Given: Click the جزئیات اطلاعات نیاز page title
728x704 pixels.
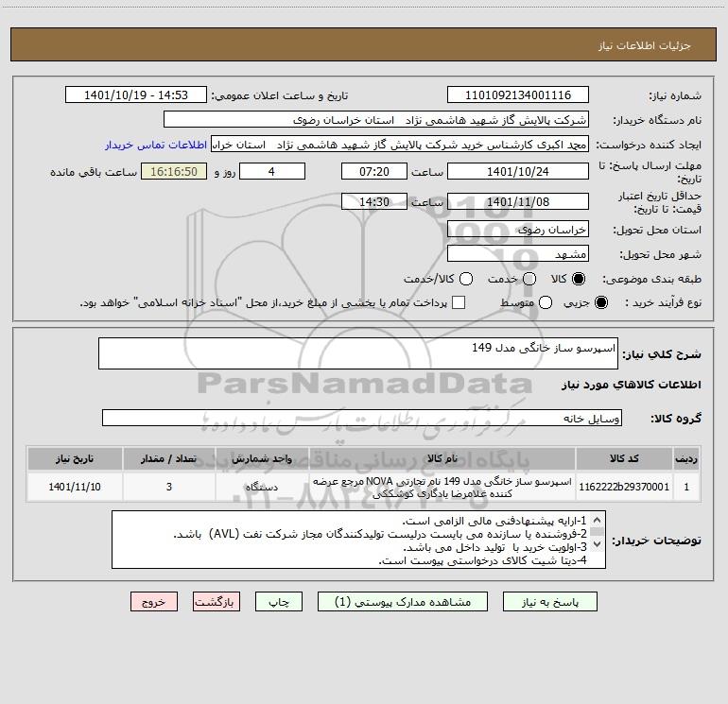Looking at the screenshot, I should tap(645, 45).
